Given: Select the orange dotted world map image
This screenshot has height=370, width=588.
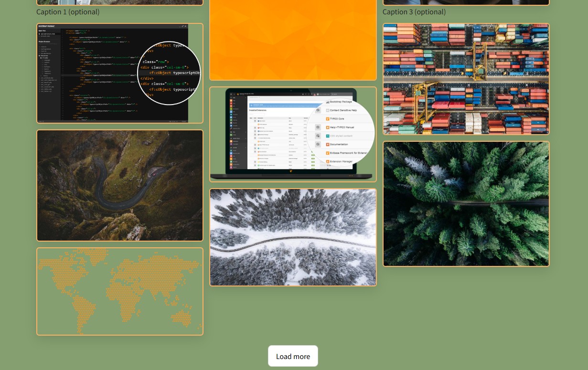Looking at the screenshot, I should coord(120,291).
